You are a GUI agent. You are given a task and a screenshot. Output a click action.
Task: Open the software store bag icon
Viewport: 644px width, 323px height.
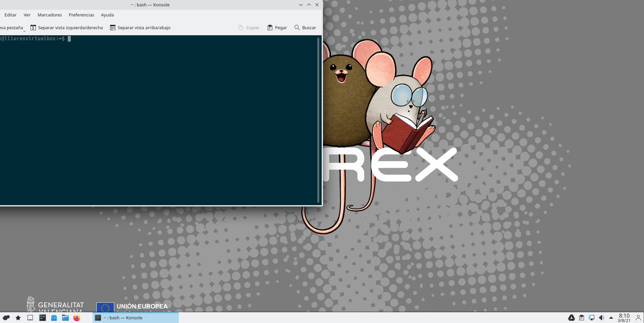pyautogui.click(x=54, y=318)
